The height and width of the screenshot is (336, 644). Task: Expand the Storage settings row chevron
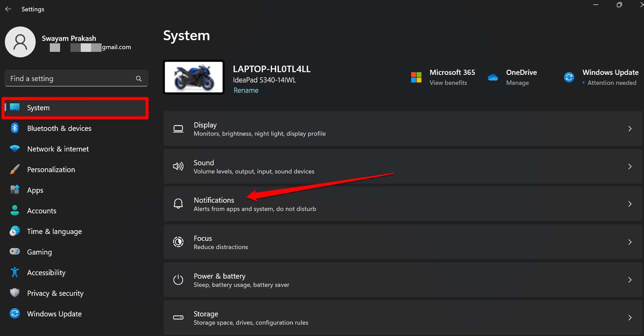coord(630,318)
